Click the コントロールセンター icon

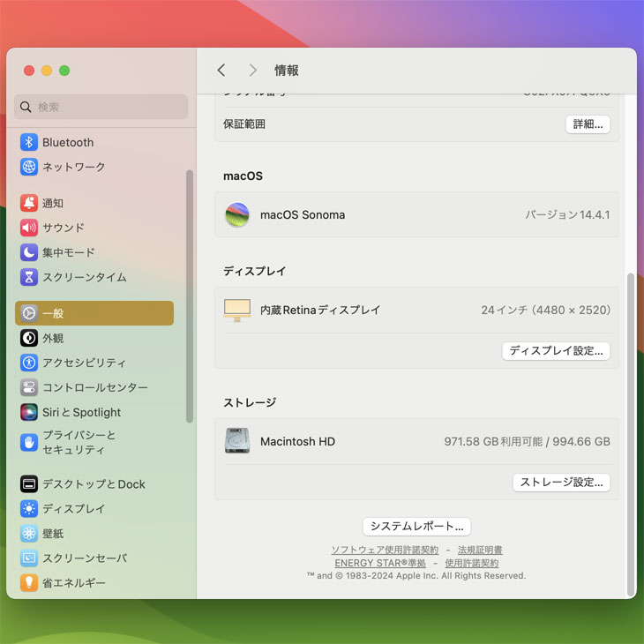tap(29, 387)
